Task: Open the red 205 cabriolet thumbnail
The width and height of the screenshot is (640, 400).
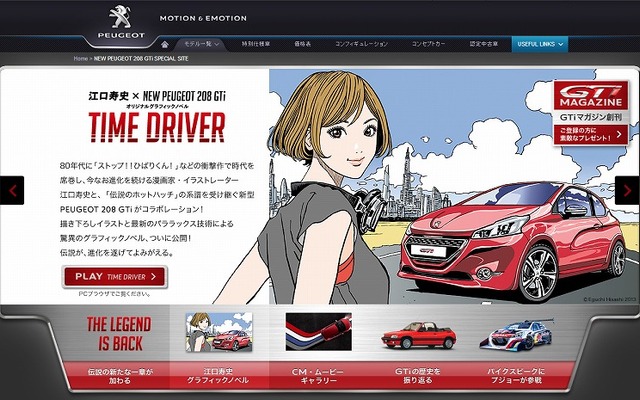Action: click(419, 335)
